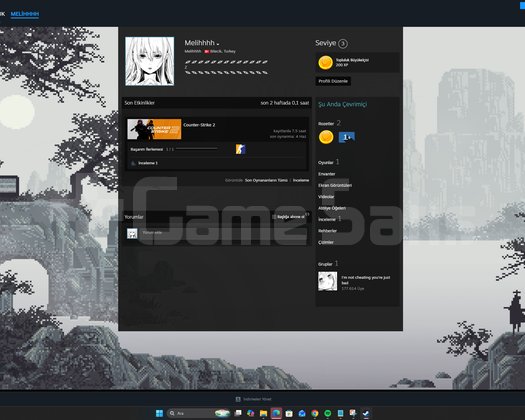The height and width of the screenshot is (420, 525).
Task: View the Counter-Strike 2 achievement icon
Action: 240,149
